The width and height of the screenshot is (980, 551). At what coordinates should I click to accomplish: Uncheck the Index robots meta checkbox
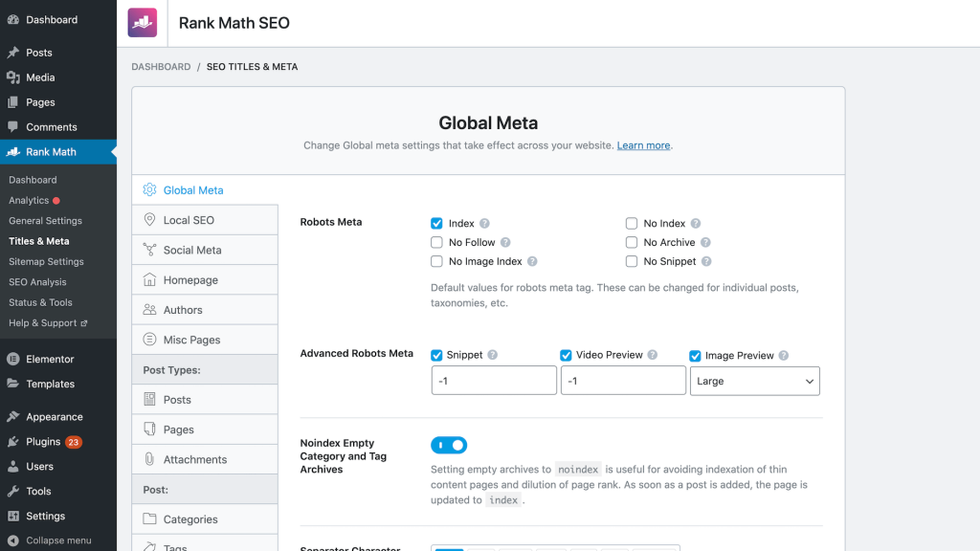tap(436, 224)
